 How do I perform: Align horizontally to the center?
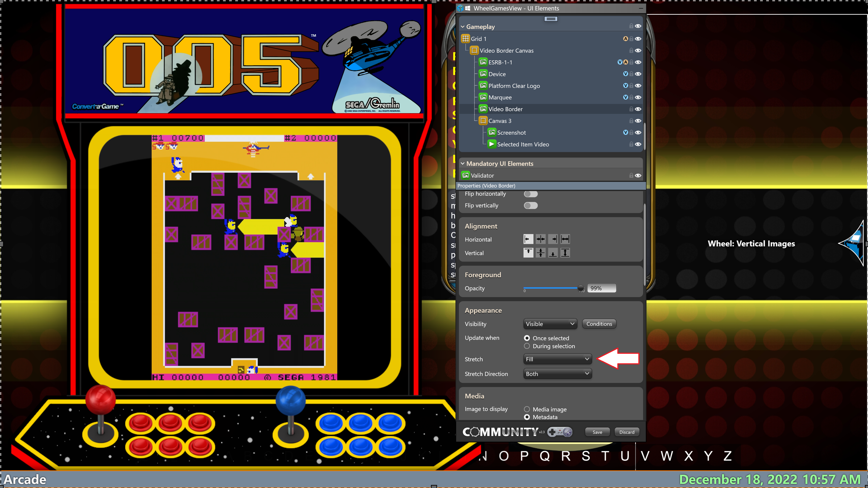tap(540, 239)
